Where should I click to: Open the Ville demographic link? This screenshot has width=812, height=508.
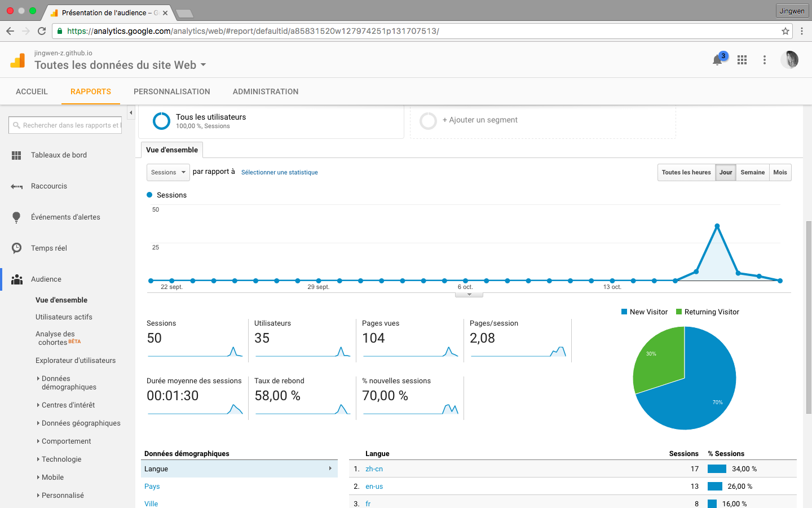pyautogui.click(x=151, y=503)
